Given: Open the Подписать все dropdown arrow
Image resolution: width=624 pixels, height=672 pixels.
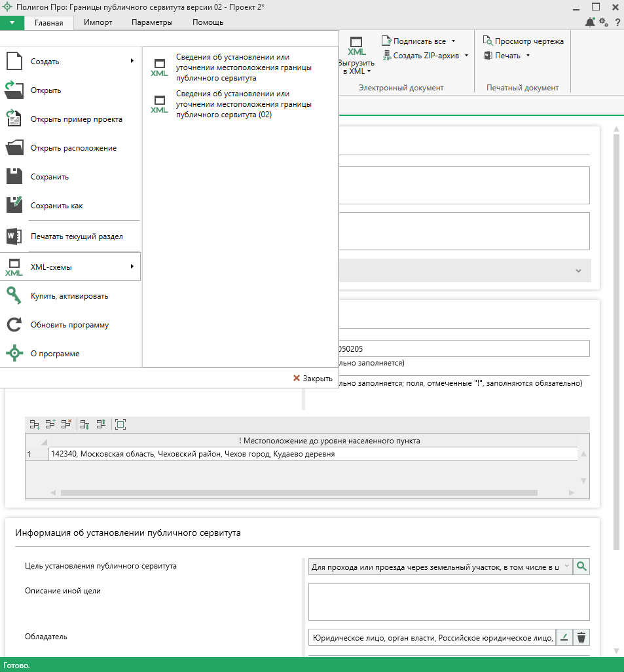Looking at the screenshot, I should coord(453,41).
